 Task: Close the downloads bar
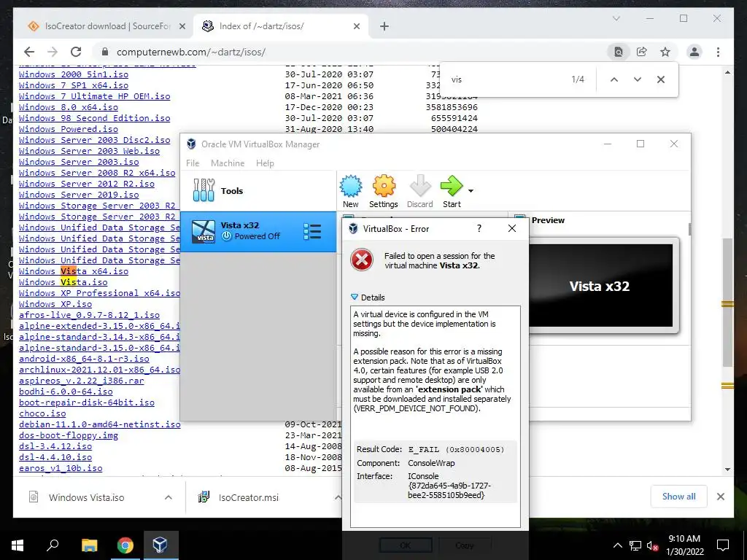pyautogui.click(x=720, y=497)
